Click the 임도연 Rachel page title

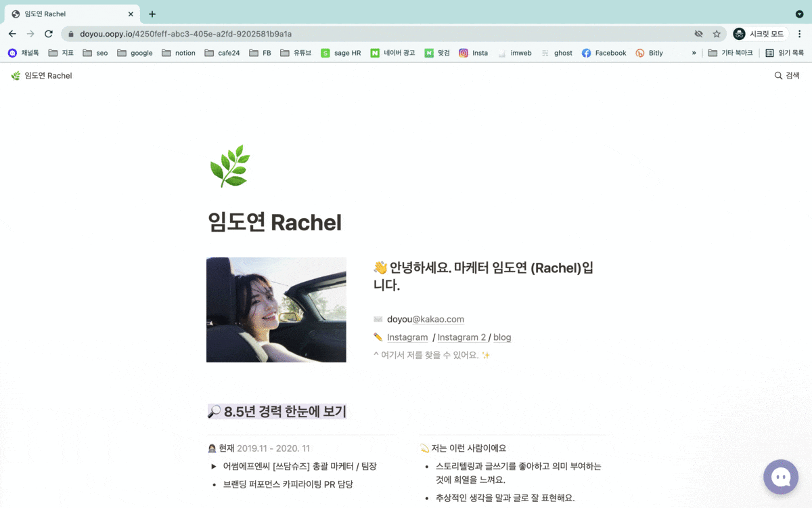point(275,222)
